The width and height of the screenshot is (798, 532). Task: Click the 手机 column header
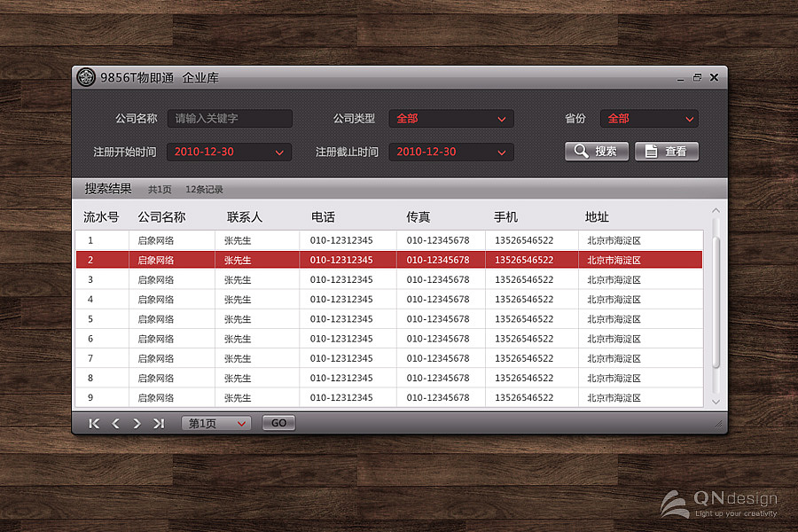pyautogui.click(x=505, y=217)
